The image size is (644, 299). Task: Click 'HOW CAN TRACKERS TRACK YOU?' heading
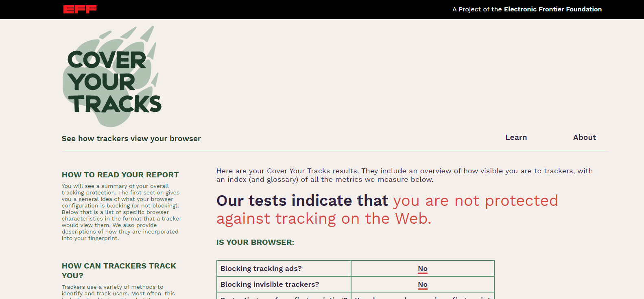tap(119, 271)
